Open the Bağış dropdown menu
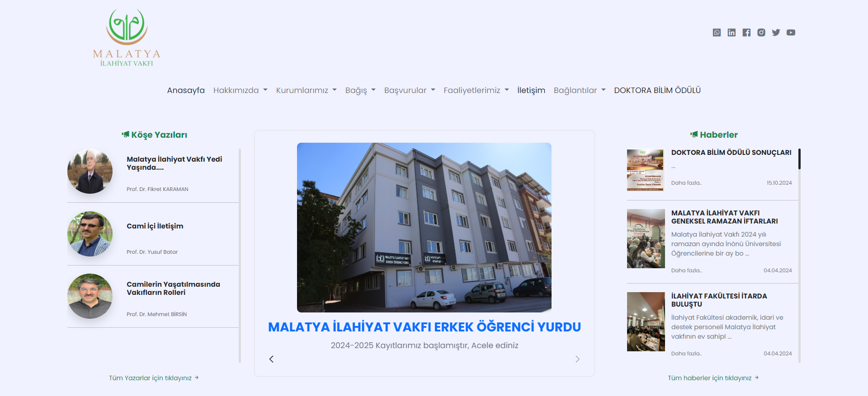868x396 pixels. click(360, 90)
